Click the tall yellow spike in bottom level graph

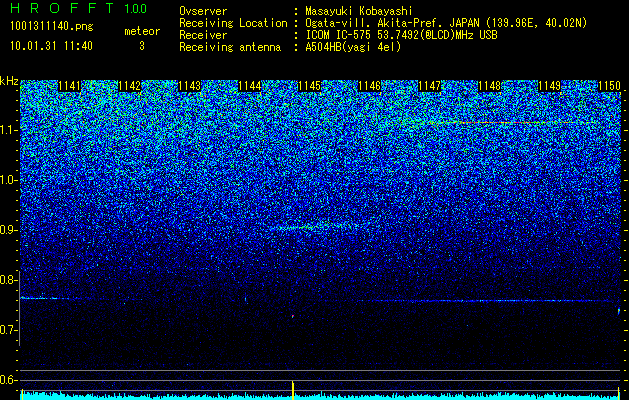point(293,390)
